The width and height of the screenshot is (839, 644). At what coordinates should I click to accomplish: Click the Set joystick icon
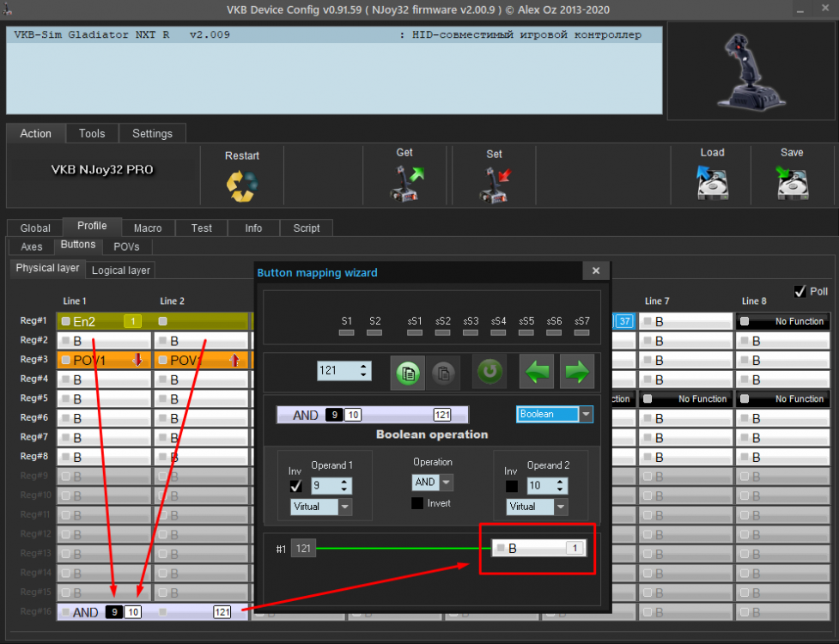495,185
